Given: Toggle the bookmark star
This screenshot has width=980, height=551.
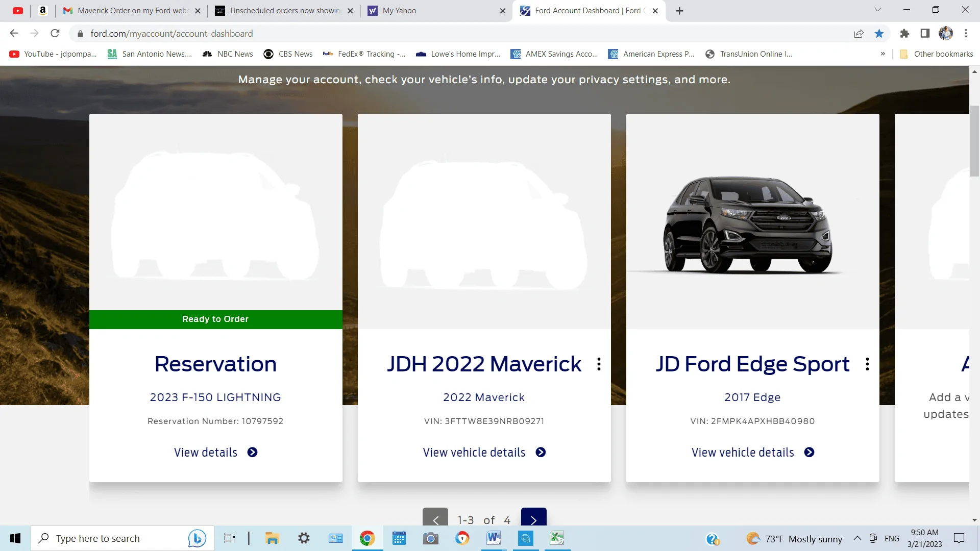Looking at the screenshot, I should pyautogui.click(x=879, y=34).
